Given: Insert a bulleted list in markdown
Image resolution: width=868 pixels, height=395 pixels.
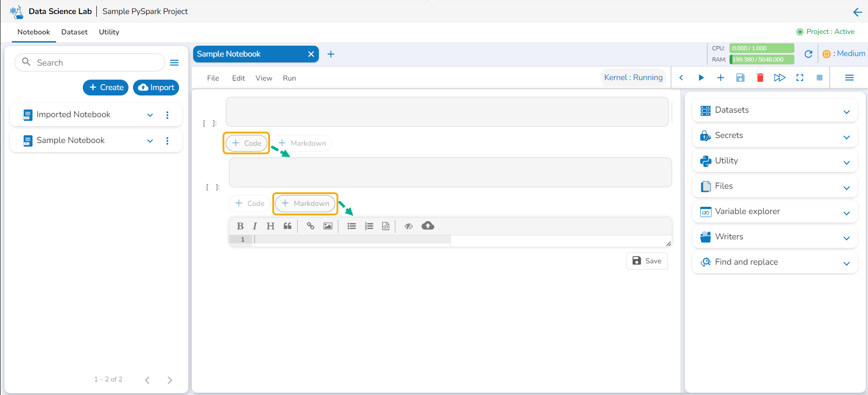Looking at the screenshot, I should pyautogui.click(x=351, y=226).
